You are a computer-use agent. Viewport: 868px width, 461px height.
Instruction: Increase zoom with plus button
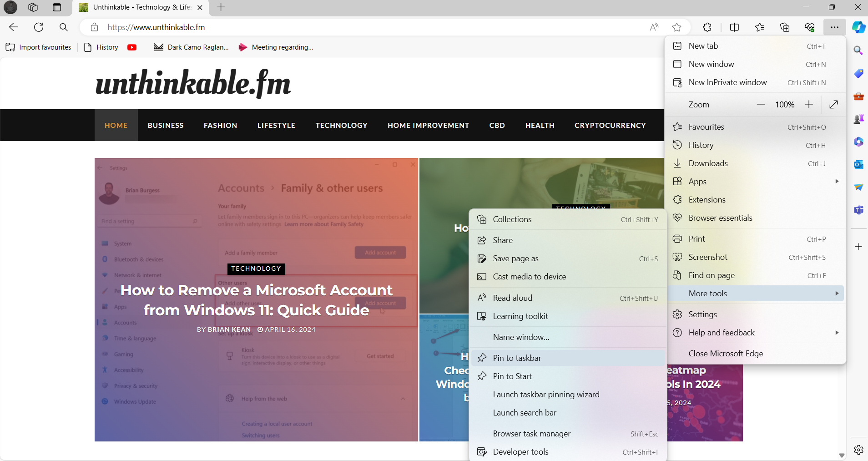809,104
